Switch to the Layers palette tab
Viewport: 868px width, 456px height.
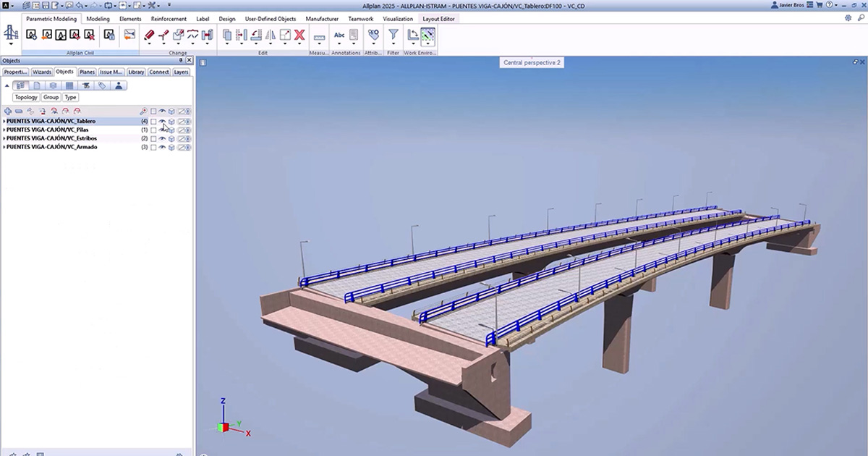[x=181, y=72]
